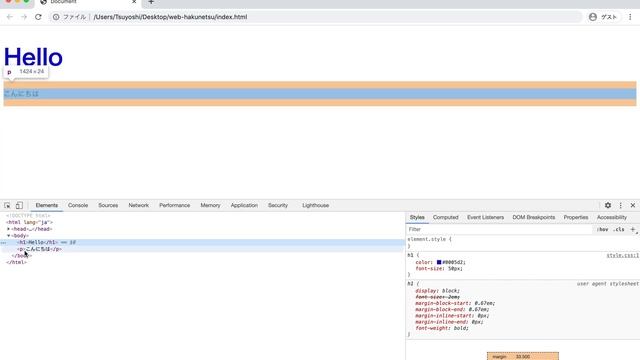The height and width of the screenshot is (360, 640).
Task: Click the font-weight: bold declaration
Action: coord(442,328)
